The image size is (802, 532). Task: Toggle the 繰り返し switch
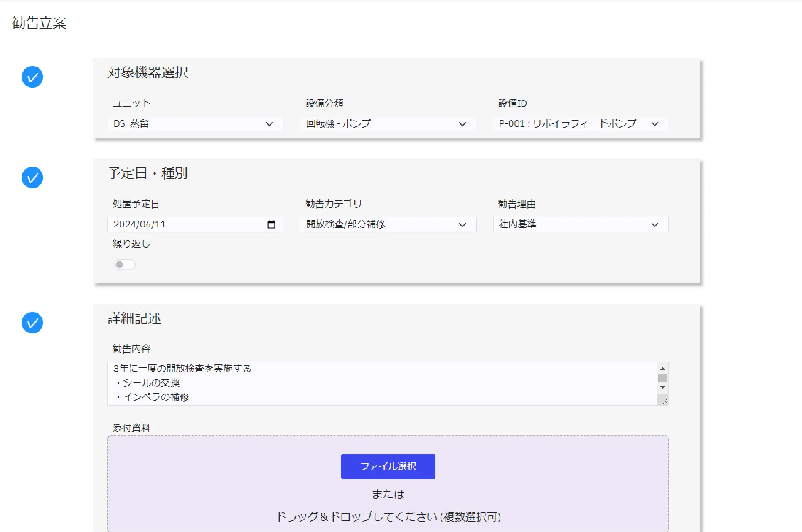point(124,264)
